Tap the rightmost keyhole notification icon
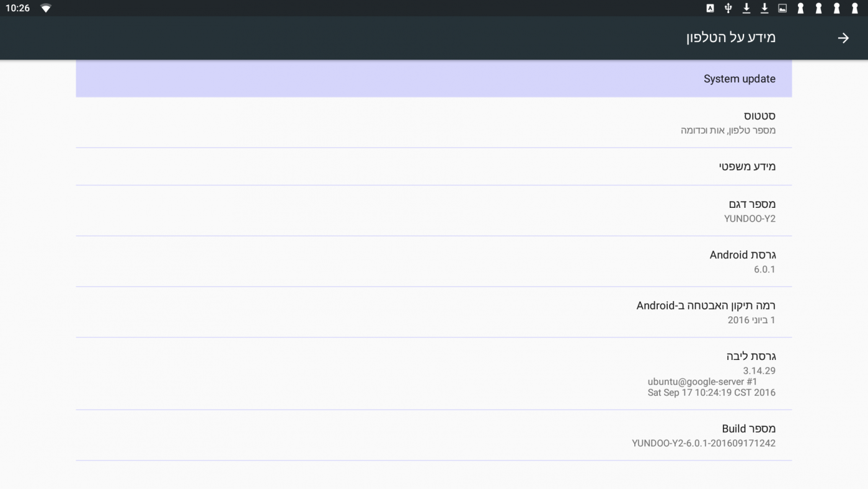The width and height of the screenshot is (868, 489). click(854, 8)
